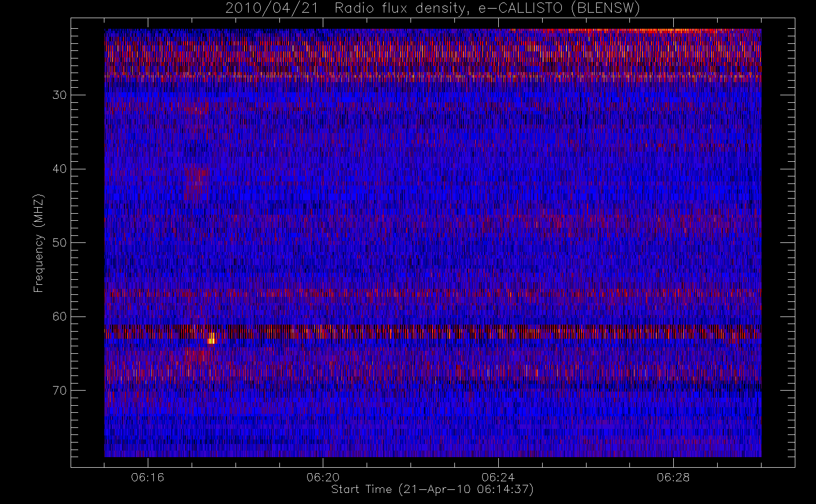Click the 60 frequency tick label
Viewport: 816px width, 504px height.
pyautogui.click(x=60, y=317)
